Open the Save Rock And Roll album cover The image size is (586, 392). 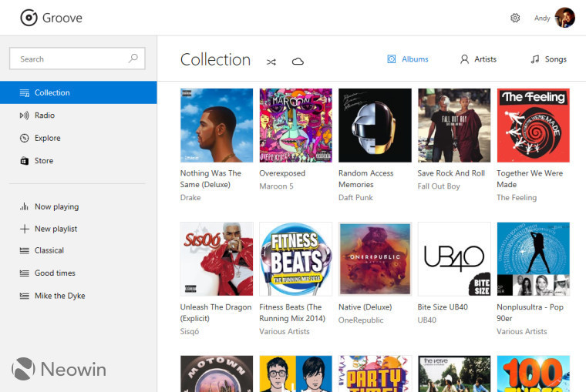pos(454,125)
